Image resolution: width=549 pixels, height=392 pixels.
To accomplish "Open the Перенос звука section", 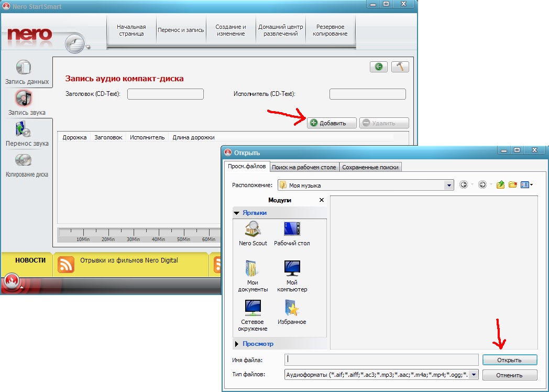I will 27,134.
